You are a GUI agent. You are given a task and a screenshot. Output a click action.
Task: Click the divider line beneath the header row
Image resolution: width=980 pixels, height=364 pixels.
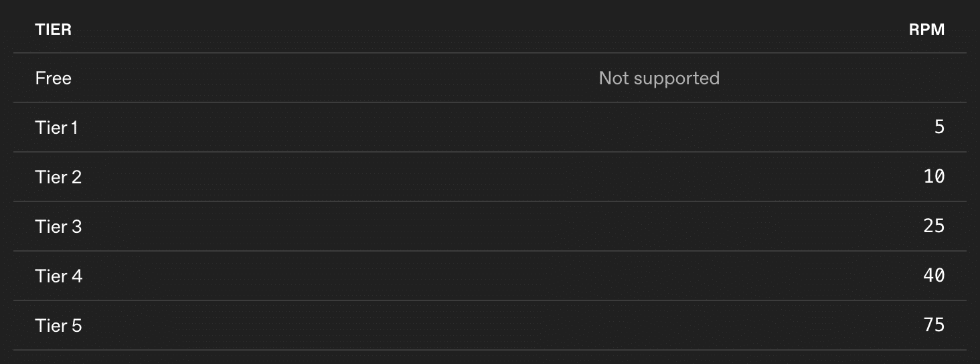point(490,53)
